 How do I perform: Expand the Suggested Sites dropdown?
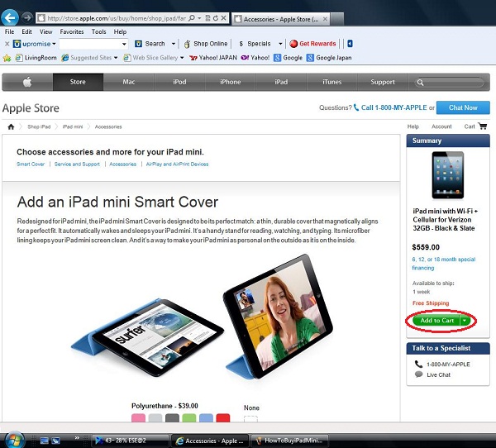[116, 58]
